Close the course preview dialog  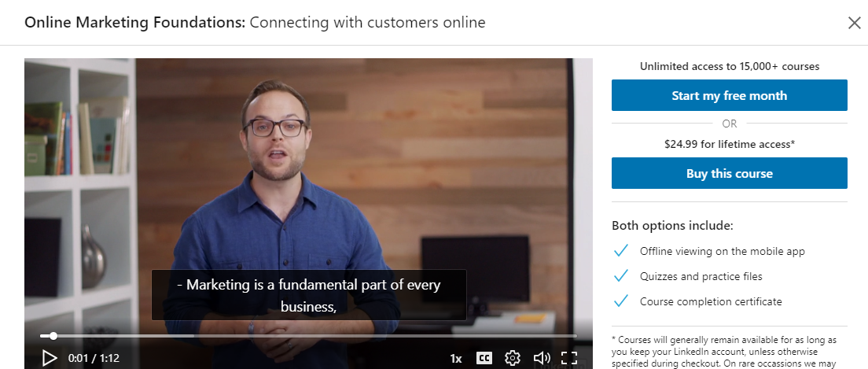pos(854,23)
